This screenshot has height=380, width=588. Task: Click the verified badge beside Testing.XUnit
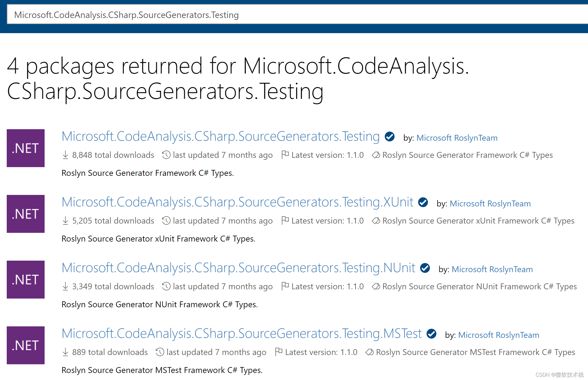click(x=423, y=202)
